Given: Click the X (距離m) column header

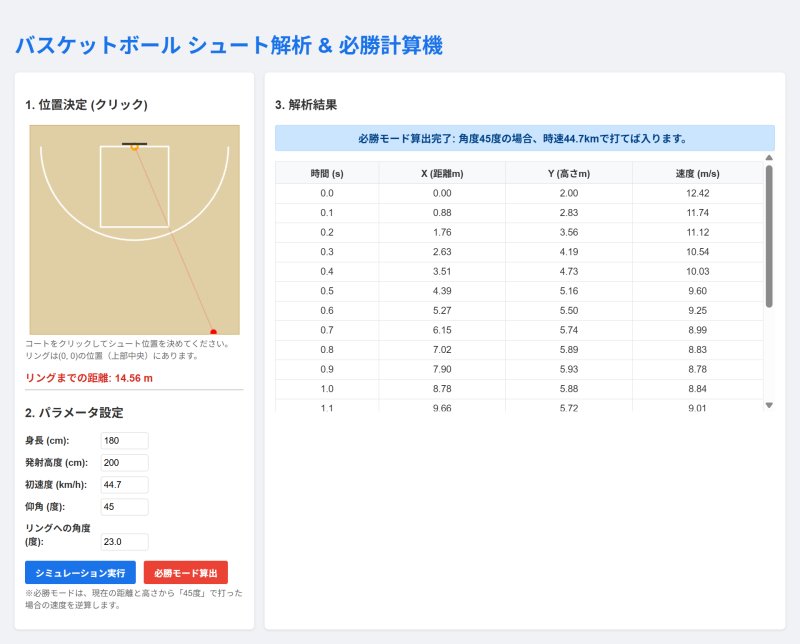Looking at the screenshot, I should (442, 174).
